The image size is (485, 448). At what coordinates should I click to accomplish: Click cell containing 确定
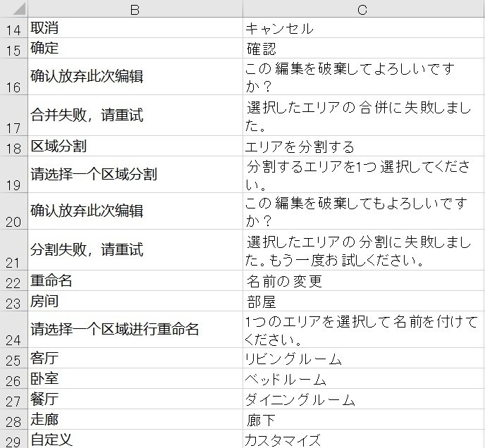click(x=135, y=48)
